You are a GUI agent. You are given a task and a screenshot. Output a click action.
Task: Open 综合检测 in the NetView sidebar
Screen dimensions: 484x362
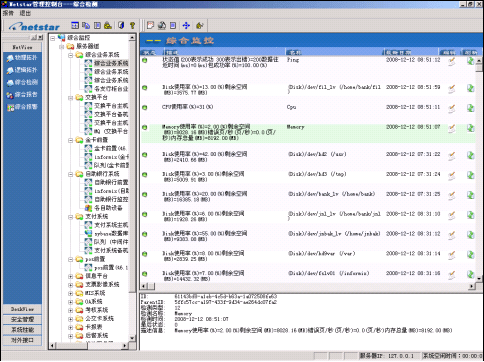click(x=23, y=82)
